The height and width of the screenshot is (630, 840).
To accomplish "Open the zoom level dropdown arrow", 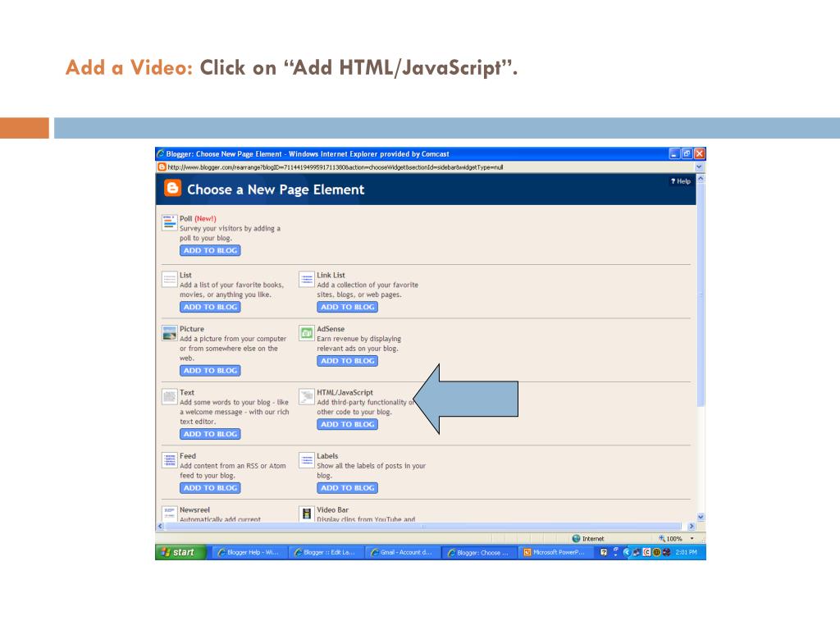I will (x=692, y=538).
